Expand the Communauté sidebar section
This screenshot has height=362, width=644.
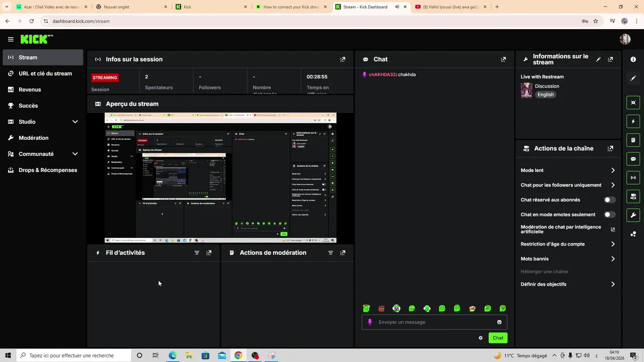[43, 154]
